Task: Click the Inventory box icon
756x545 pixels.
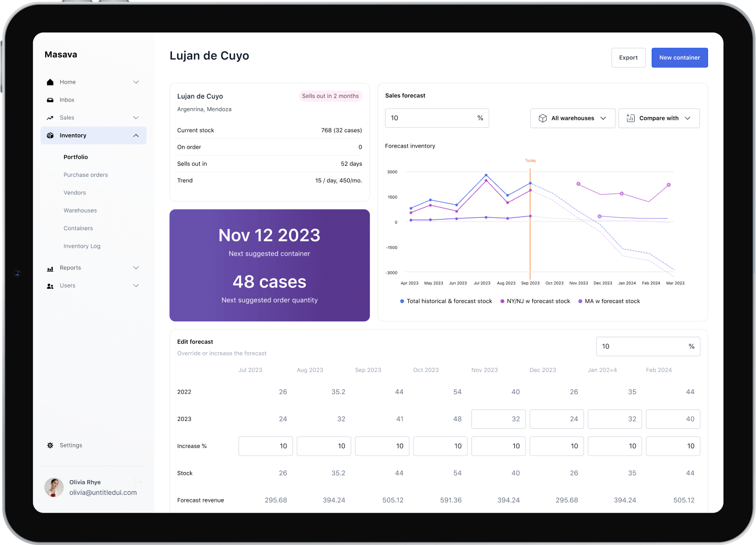Action: [50, 136]
